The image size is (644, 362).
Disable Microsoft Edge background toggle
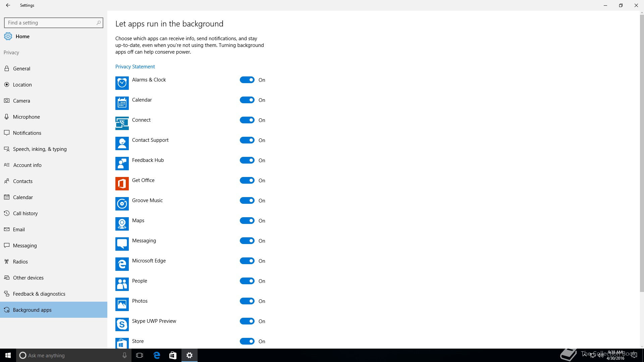[247, 261]
